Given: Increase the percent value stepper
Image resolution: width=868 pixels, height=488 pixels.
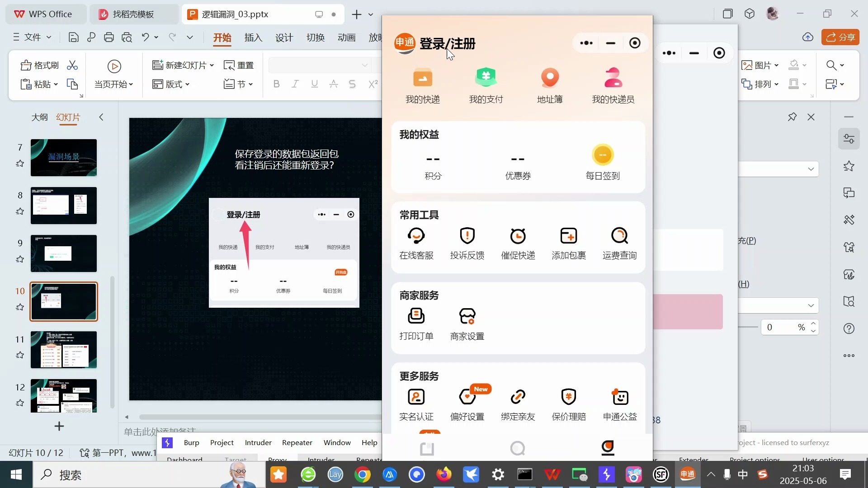Looking at the screenshot, I should coord(813,324).
